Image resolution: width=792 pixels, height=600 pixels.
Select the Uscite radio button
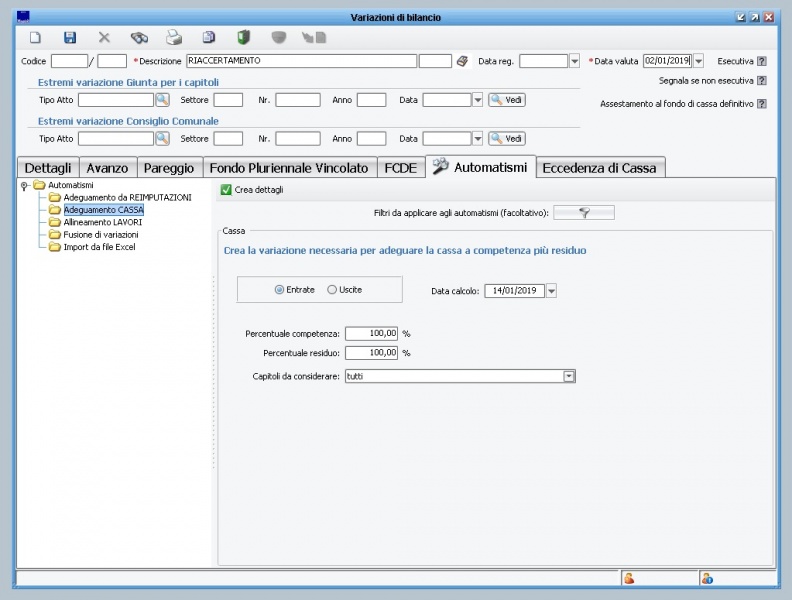(x=332, y=290)
